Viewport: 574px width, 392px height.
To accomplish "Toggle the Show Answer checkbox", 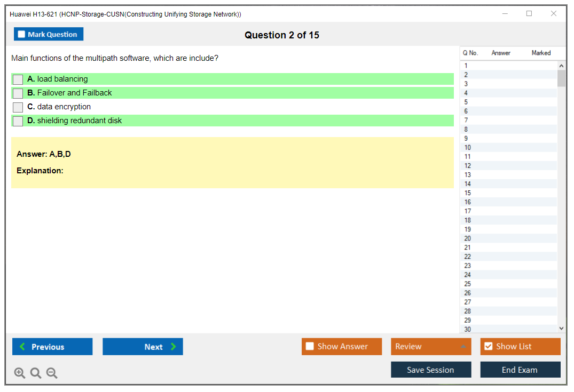I will click(x=310, y=347).
